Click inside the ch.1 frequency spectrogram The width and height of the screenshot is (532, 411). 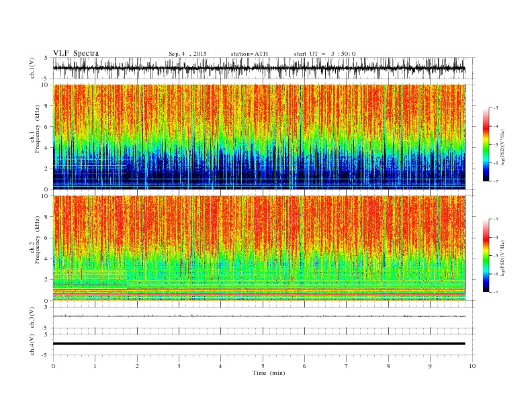pyautogui.click(x=259, y=137)
